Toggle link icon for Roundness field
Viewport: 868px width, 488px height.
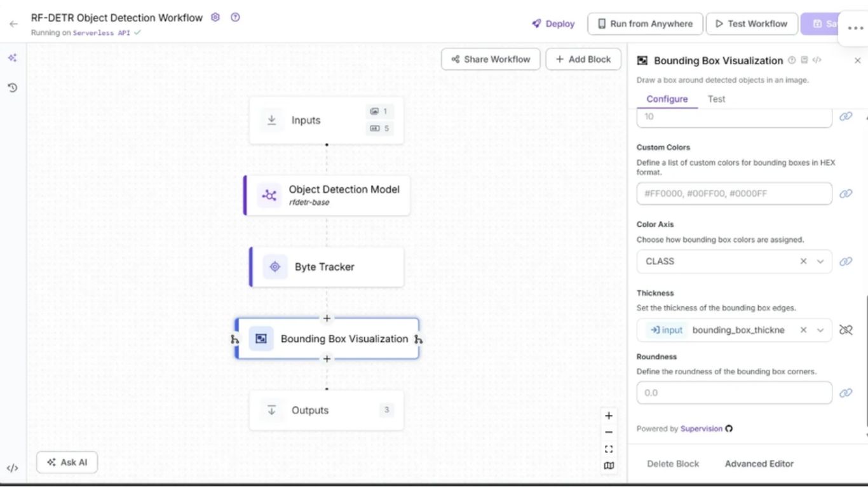pos(846,393)
